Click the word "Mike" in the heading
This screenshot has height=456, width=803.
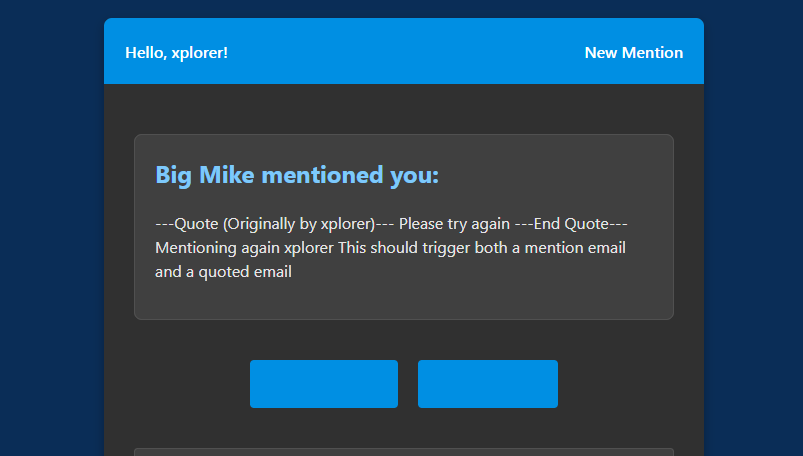point(226,175)
